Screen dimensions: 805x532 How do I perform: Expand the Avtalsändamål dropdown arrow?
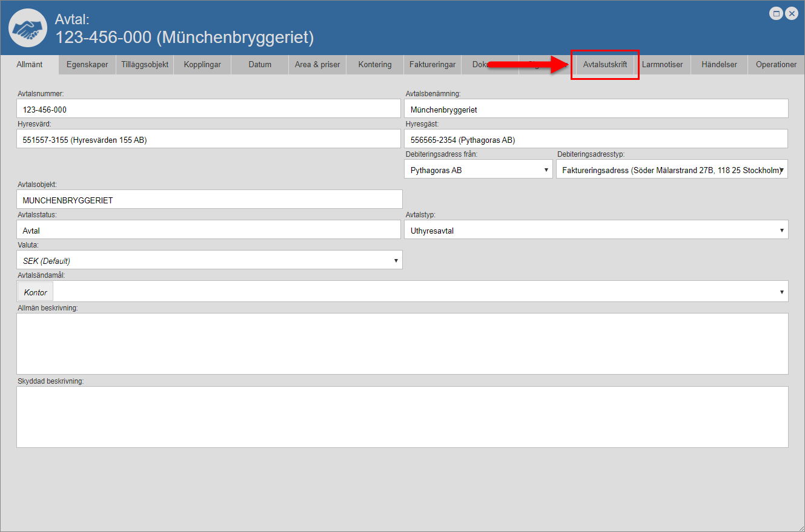782,292
